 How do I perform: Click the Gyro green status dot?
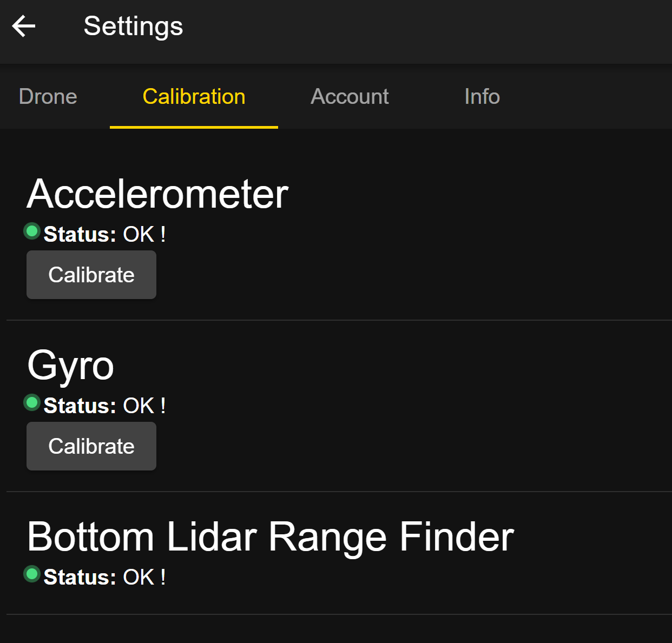(x=32, y=403)
